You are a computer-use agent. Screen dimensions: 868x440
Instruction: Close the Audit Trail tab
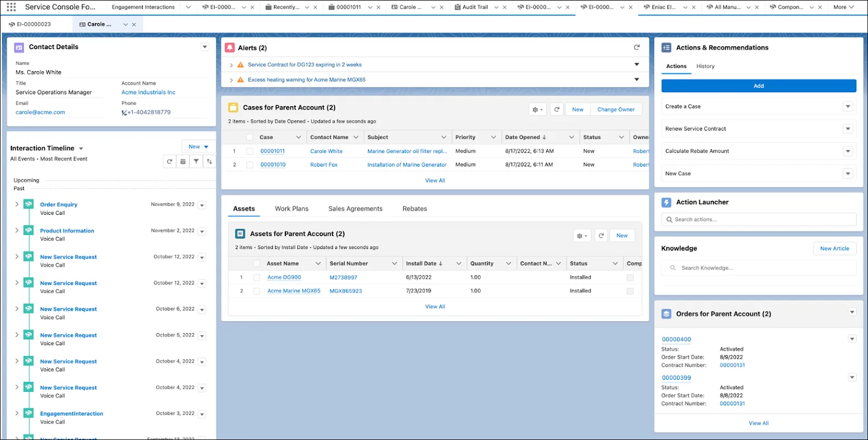[505, 7]
